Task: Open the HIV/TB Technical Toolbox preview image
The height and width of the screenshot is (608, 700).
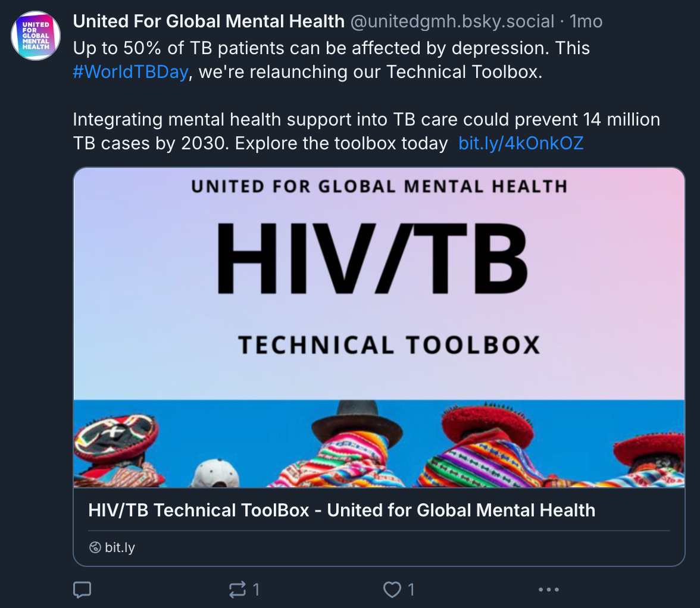Action: [379, 327]
